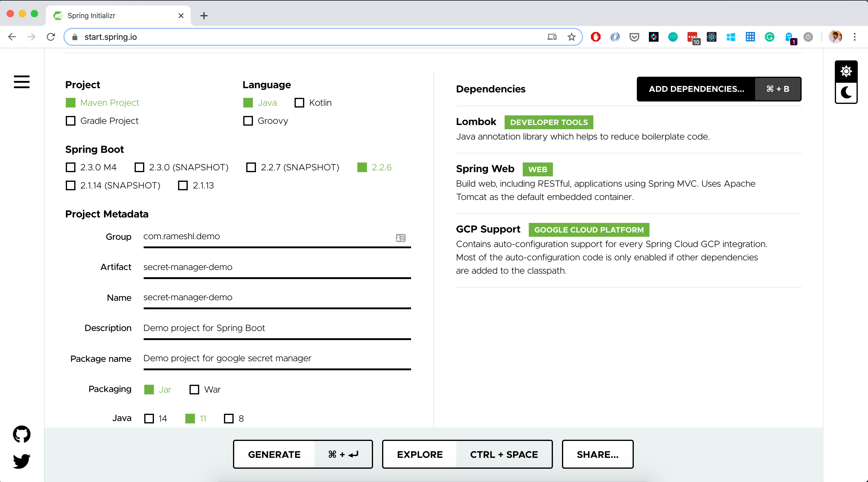Open Chrome's three-dot browser menu
The image size is (868, 482).
(x=855, y=37)
